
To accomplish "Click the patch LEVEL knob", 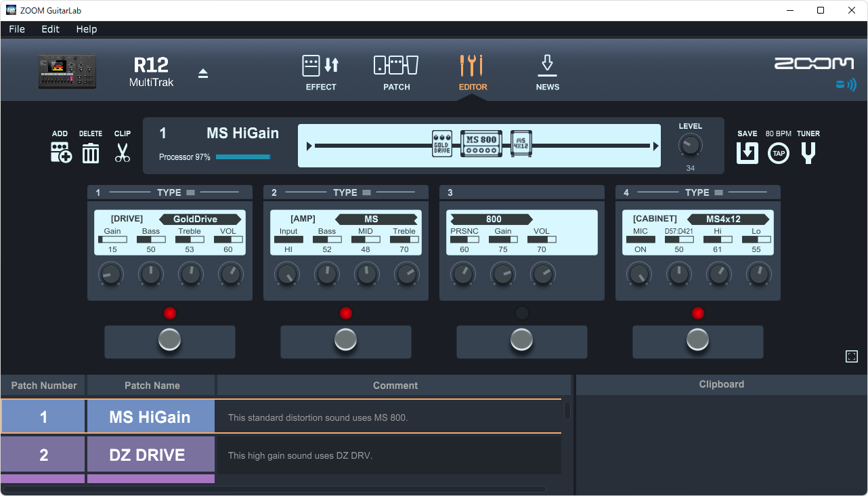I will point(690,146).
